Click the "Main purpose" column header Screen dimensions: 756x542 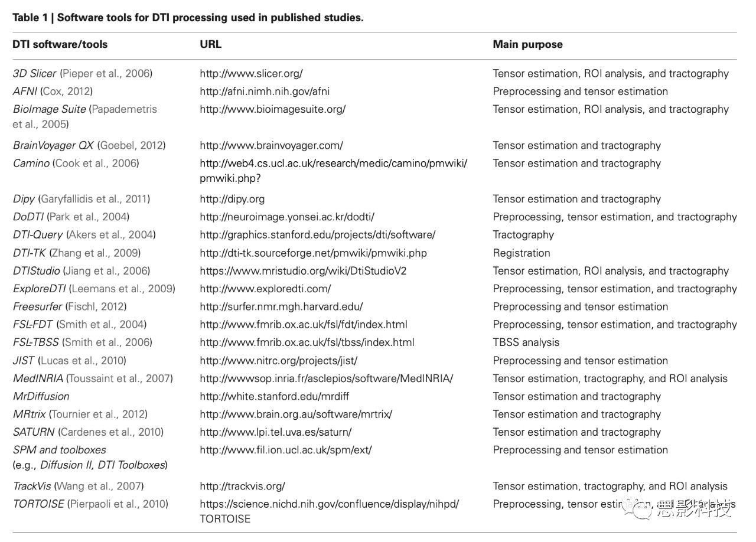click(x=527, y=44)
